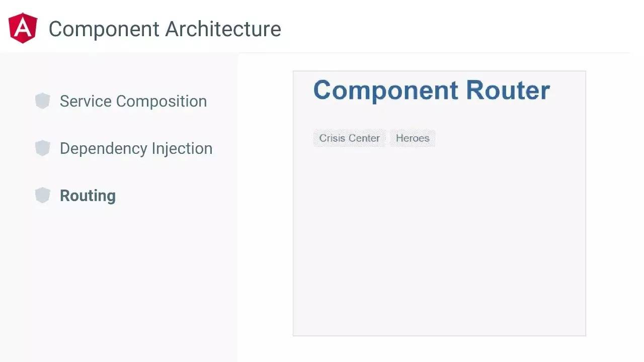Click the word Crisis on the button
The image size is (644, 362).
click(x=332, y=138)
